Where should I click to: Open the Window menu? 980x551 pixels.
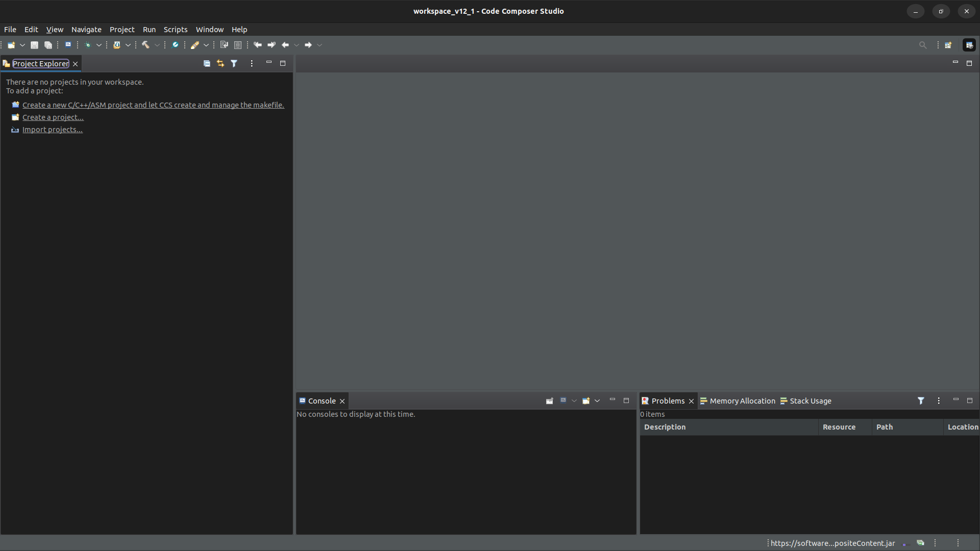pos(210,30)
